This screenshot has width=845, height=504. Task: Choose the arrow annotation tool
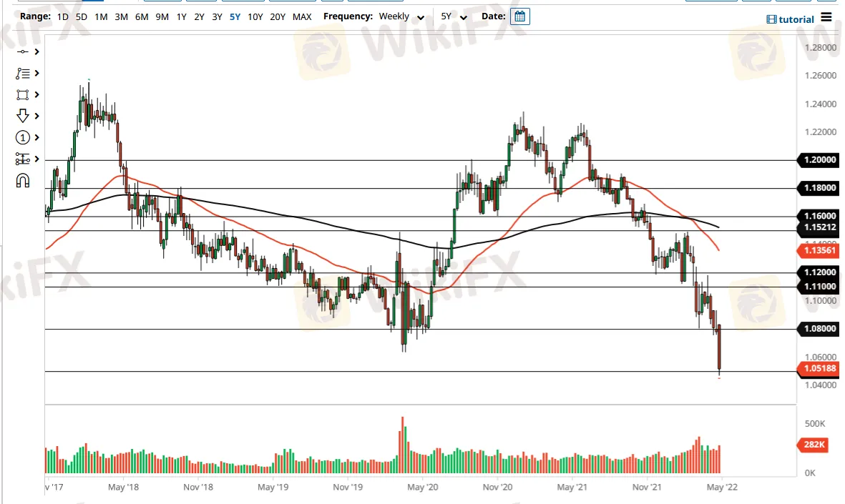point(21,116)
